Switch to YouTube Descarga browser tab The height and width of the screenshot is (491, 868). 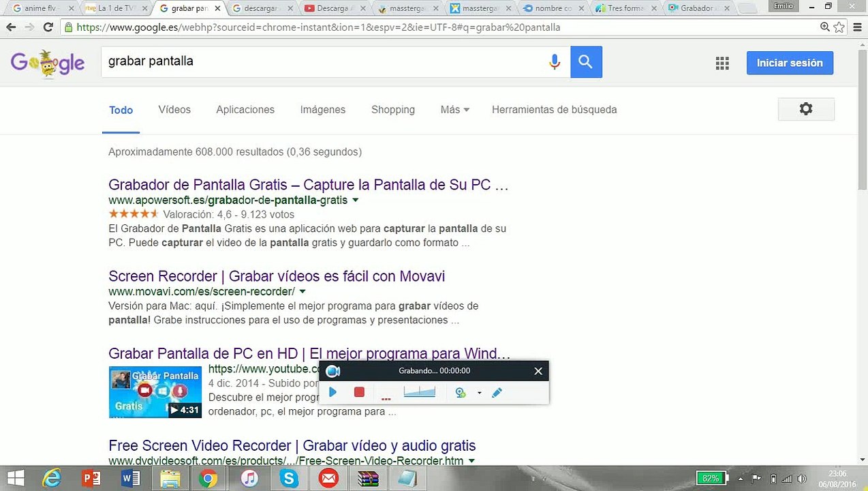click(x=335, y=8)
